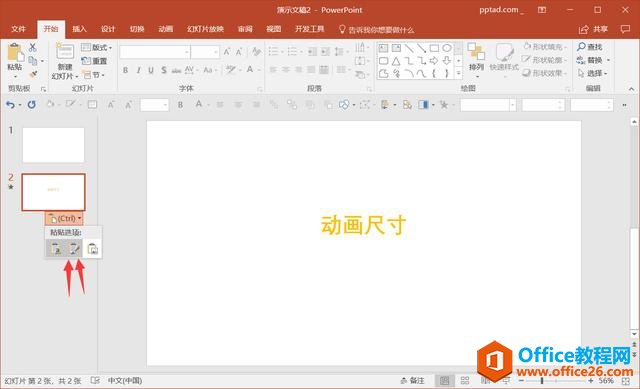640x389 pixels.
Task: Select the oval shape
Action: click(447, 49)
